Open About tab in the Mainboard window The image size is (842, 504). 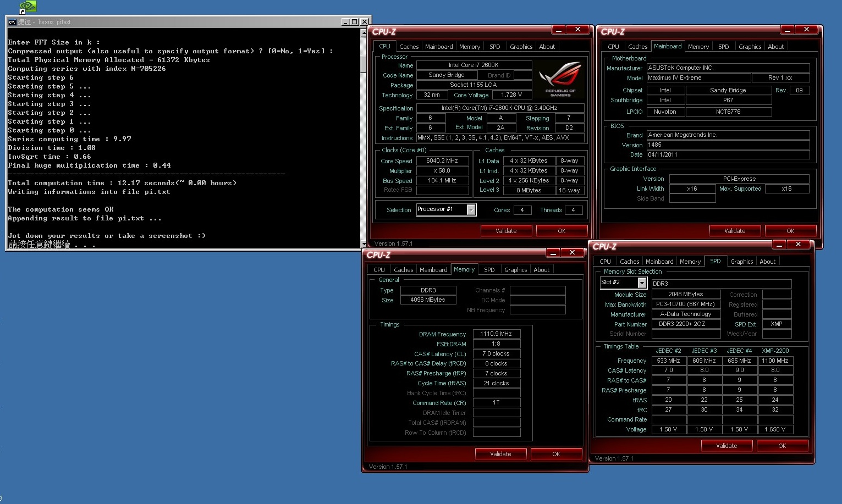pos(775,47)
